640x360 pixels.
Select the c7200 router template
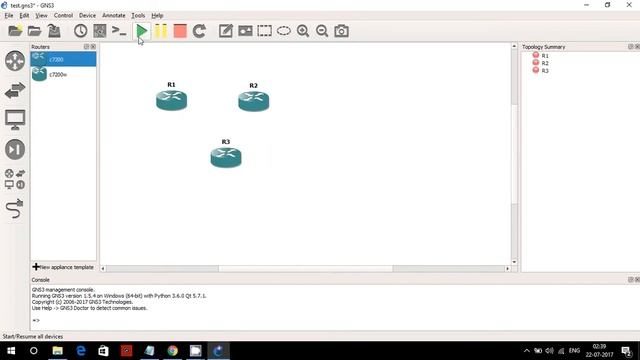(x=63, y=59)
